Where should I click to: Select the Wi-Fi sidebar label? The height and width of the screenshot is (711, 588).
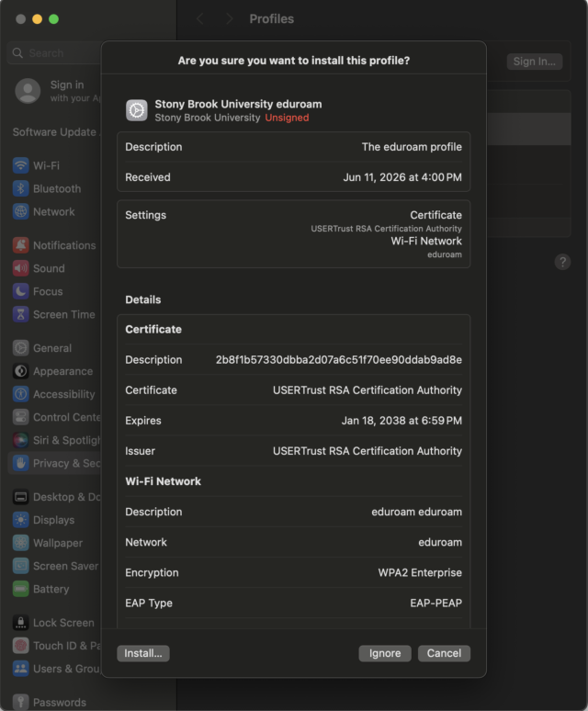pyautogui.click(x=46, y=165)
